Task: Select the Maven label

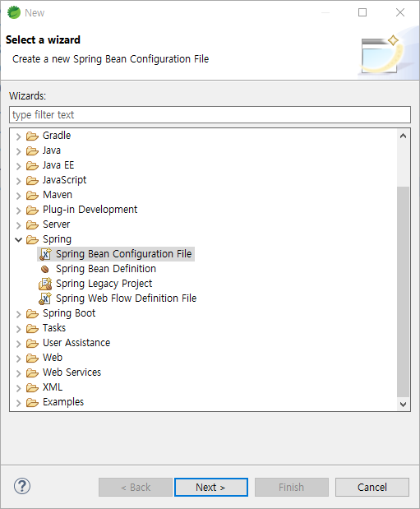Action: pos(58,195)
